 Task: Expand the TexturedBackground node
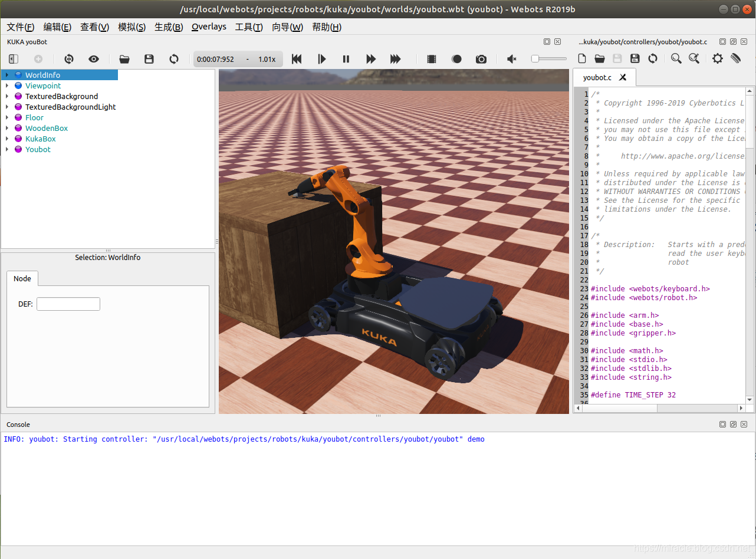tap(6, 96)
